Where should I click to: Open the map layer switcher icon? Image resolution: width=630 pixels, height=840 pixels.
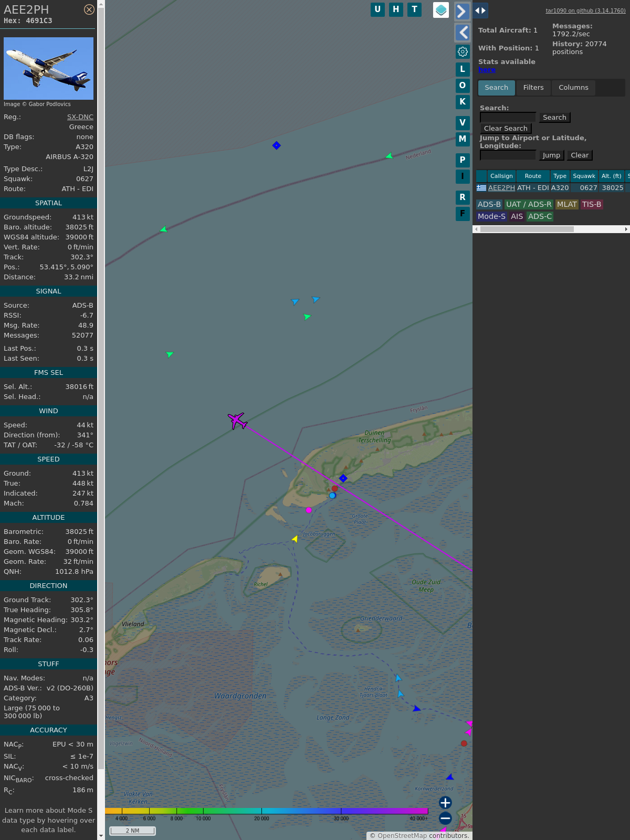[441, 10]
